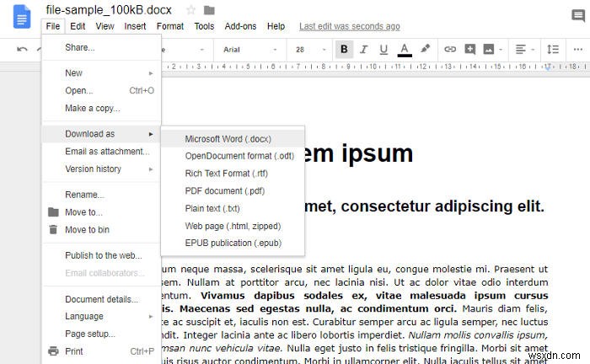
Task: Select the highlight color pen icon
Action: pyautogui.click(x=425, y=49)
